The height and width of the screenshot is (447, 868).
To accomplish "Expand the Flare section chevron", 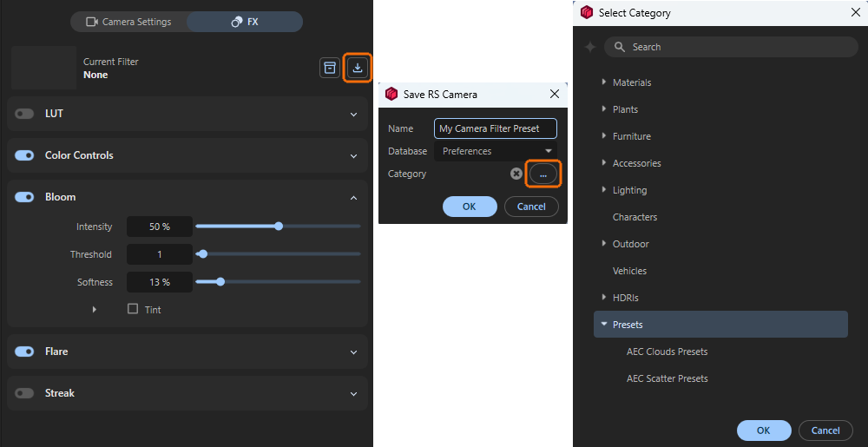I will 354,352.
